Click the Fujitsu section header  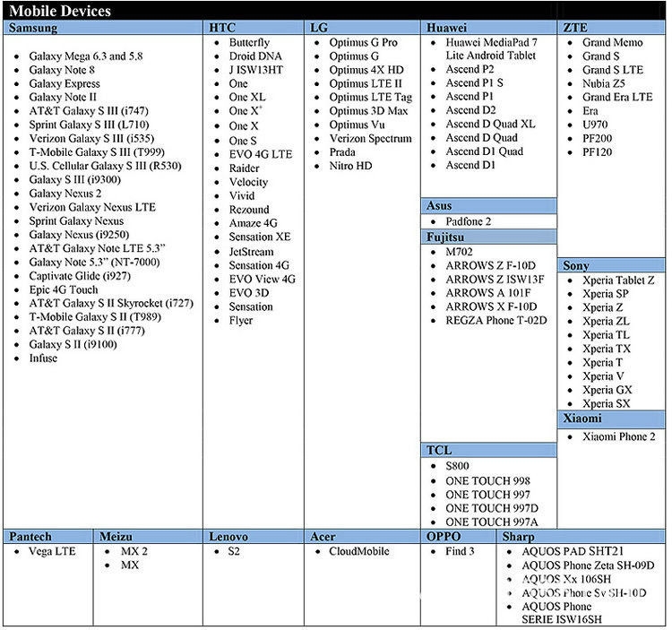488,237
